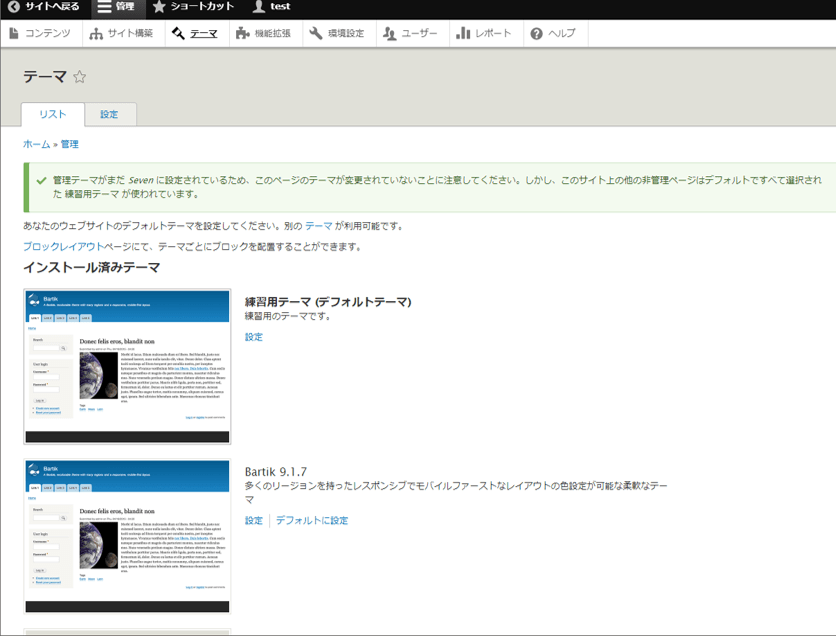Go to ユーザー management section
This screenshot has width=836, height=636.
(x=410, y=33)
